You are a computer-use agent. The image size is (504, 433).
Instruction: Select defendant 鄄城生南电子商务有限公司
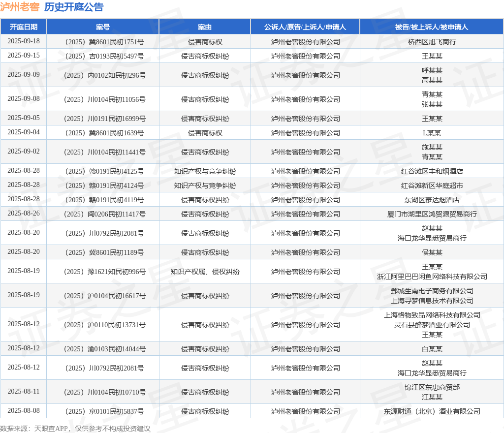point(432,291)
